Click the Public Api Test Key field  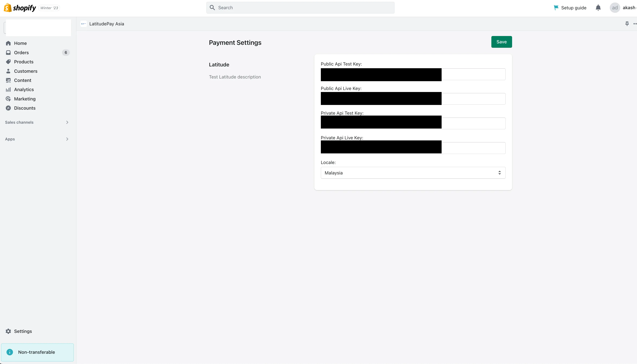pos(413,74)
